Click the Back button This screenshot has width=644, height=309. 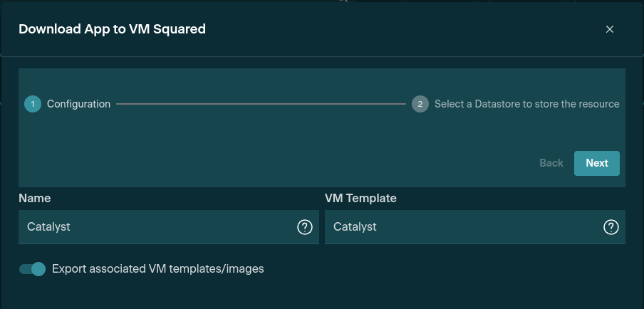coord(551,163)
